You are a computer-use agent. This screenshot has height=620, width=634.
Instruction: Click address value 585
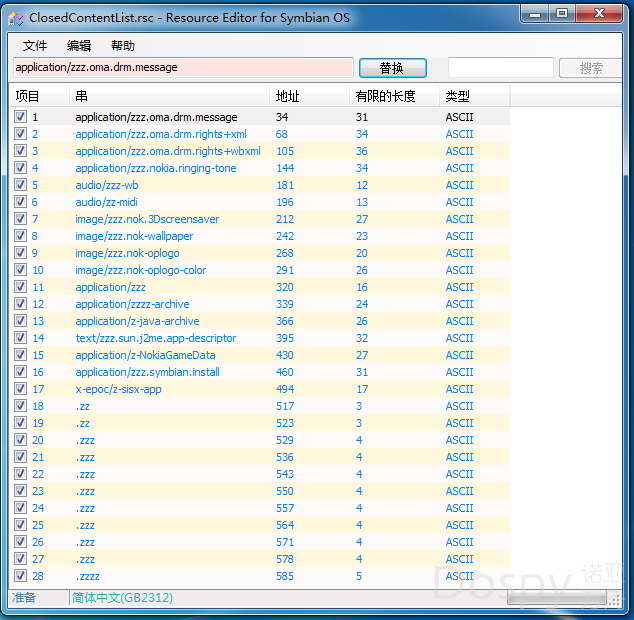(x=285, y=576)
